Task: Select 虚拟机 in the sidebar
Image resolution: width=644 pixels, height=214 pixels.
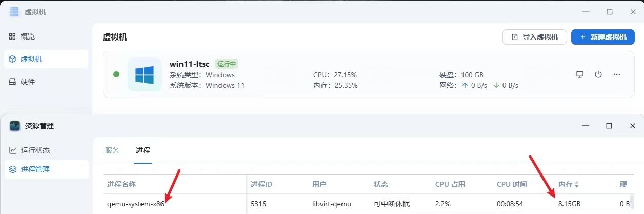Action: point(31,59)
